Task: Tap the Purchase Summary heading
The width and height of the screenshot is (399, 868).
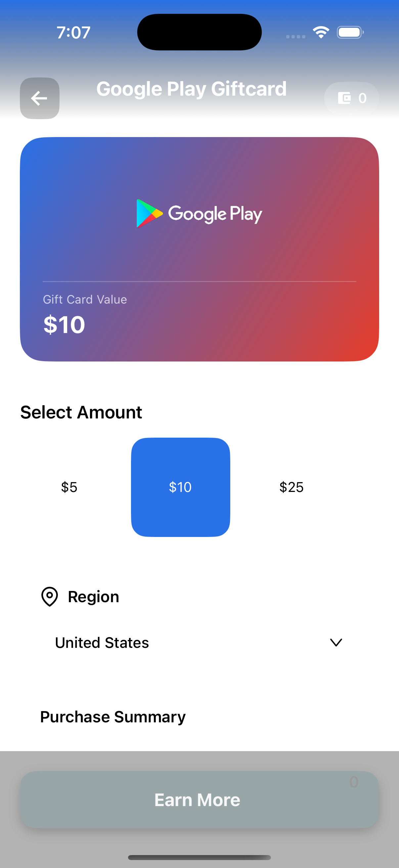Action: point(113,717)
